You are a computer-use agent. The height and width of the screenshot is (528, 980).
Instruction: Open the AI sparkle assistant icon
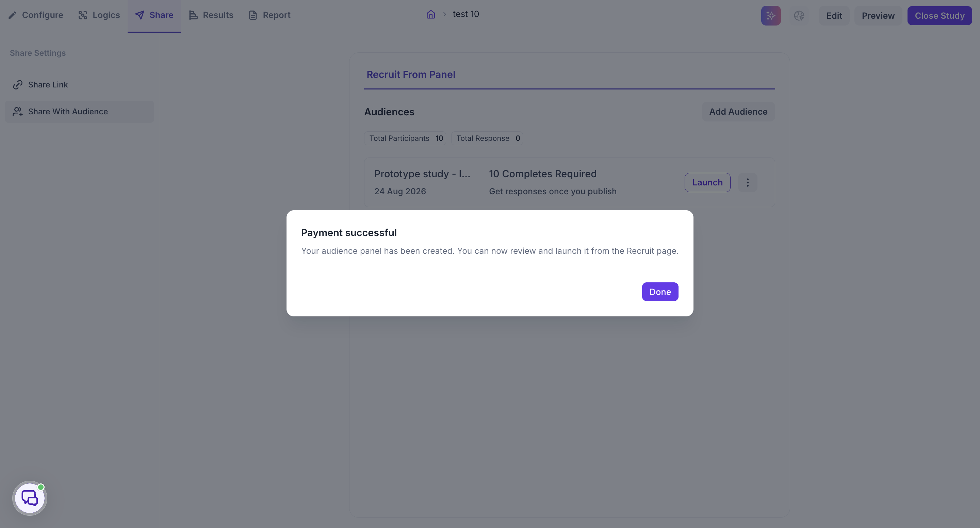(x=771, y=16)
